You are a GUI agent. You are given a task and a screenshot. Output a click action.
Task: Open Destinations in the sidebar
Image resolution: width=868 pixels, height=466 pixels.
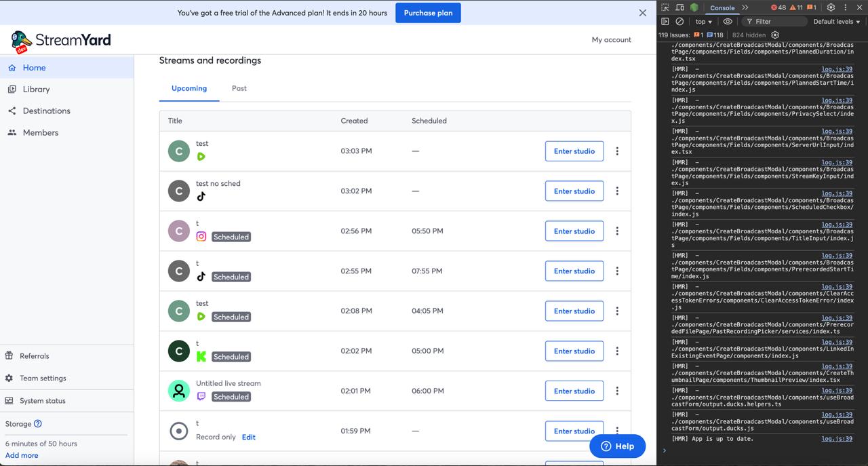pos(66,111)
